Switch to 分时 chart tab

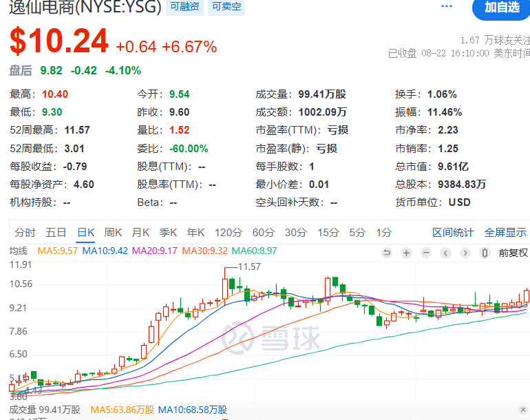(25, 233)
